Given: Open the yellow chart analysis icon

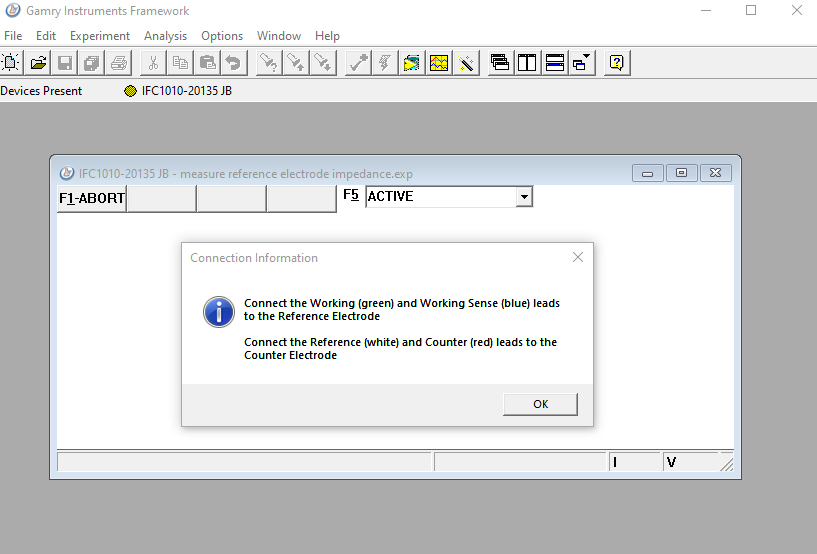Looking at the screenshot, I should [439, 63].
